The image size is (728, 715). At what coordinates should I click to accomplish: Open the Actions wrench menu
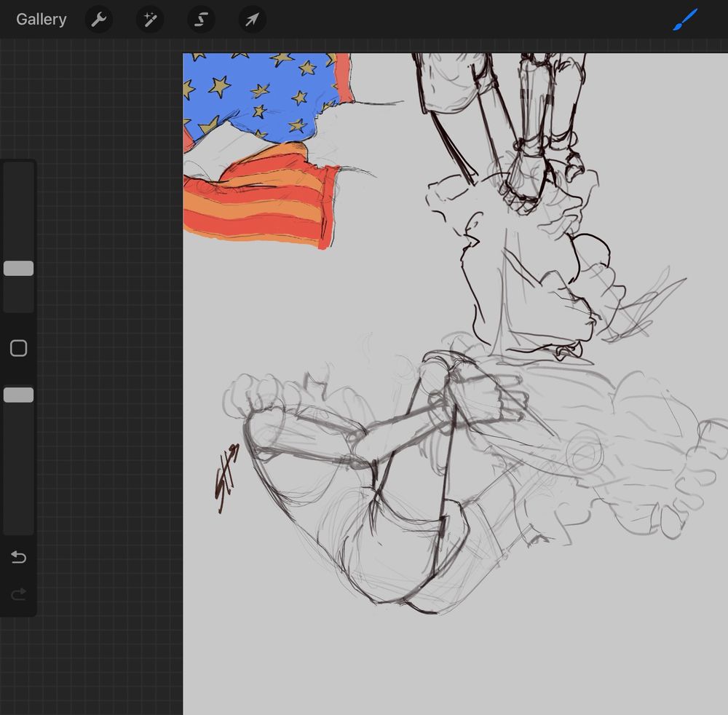click(x=98, y=20)
